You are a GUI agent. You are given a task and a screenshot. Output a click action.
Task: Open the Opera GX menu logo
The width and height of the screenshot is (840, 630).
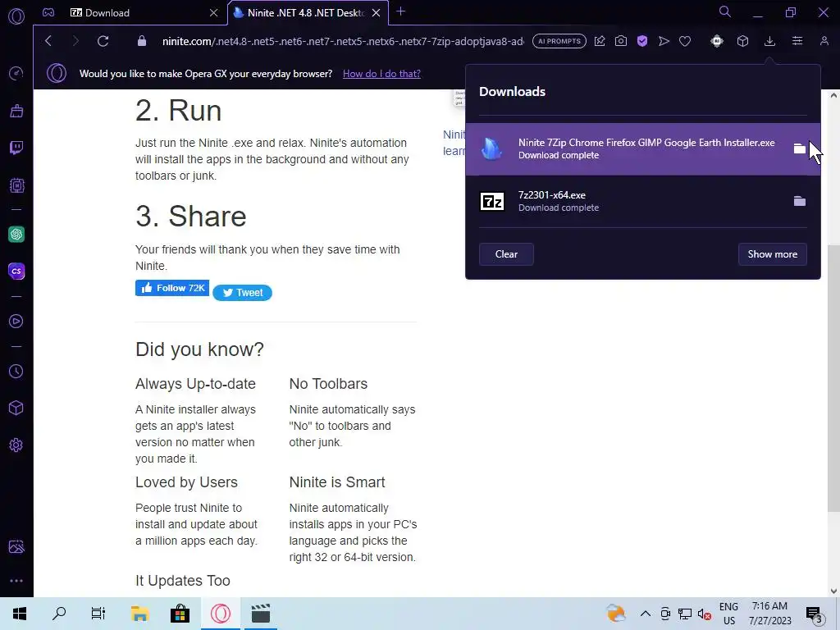coord(16,16)
